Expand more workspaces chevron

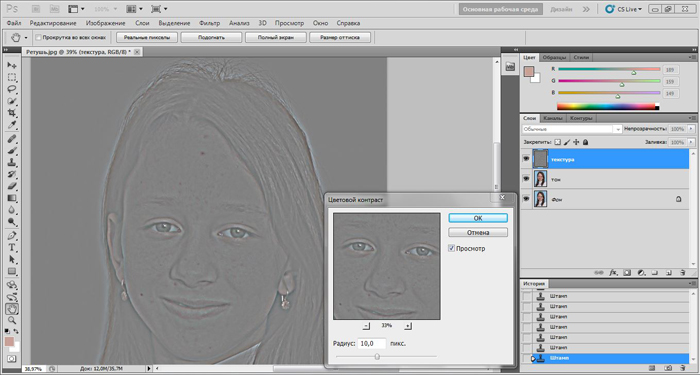[586, 9]
